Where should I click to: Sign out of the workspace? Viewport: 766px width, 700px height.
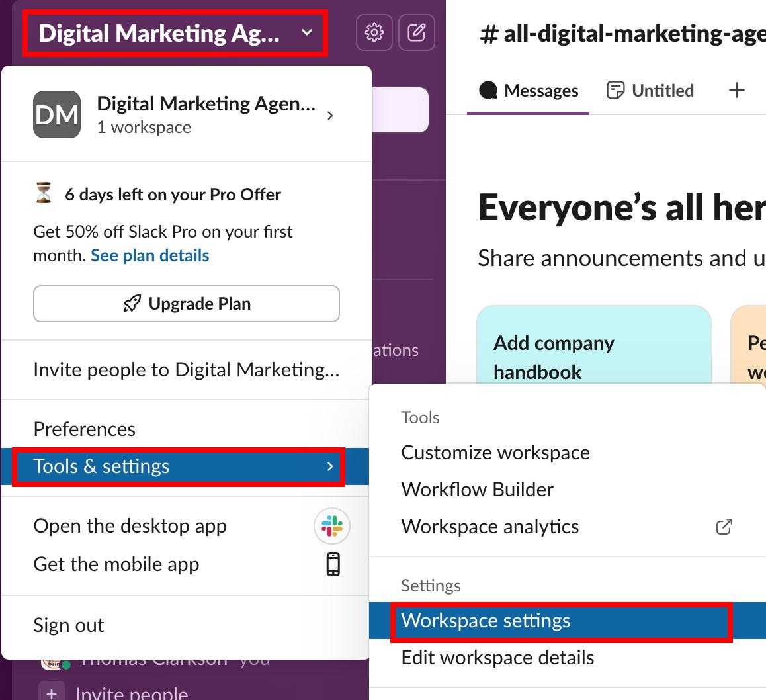tap(69, 625)
